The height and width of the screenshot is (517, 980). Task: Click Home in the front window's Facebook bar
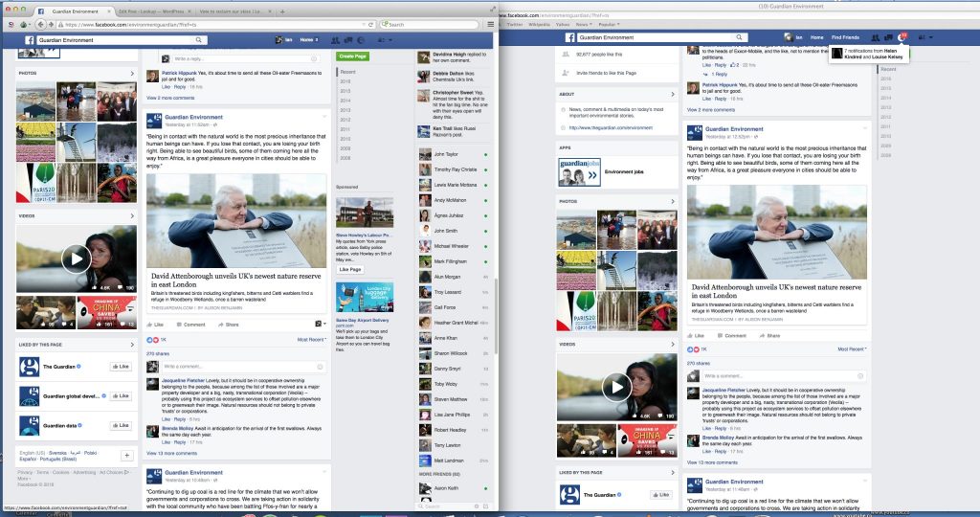pyautogui.click(x=306, y=40)
